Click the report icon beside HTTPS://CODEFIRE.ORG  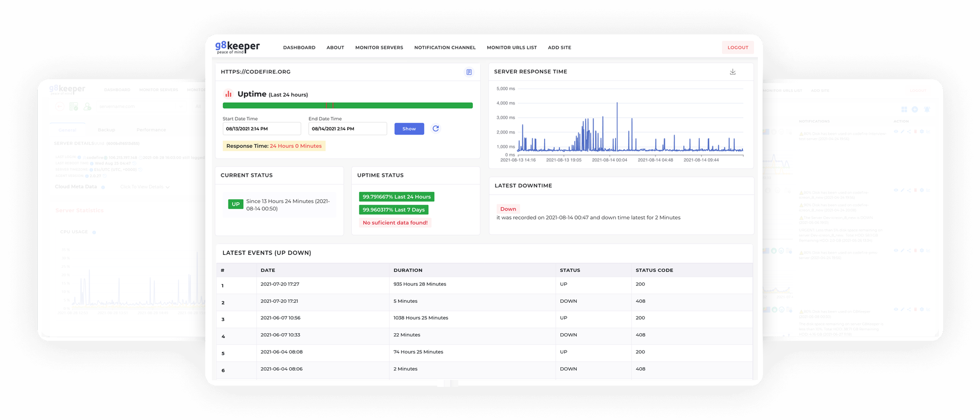(x=469, y=72)
